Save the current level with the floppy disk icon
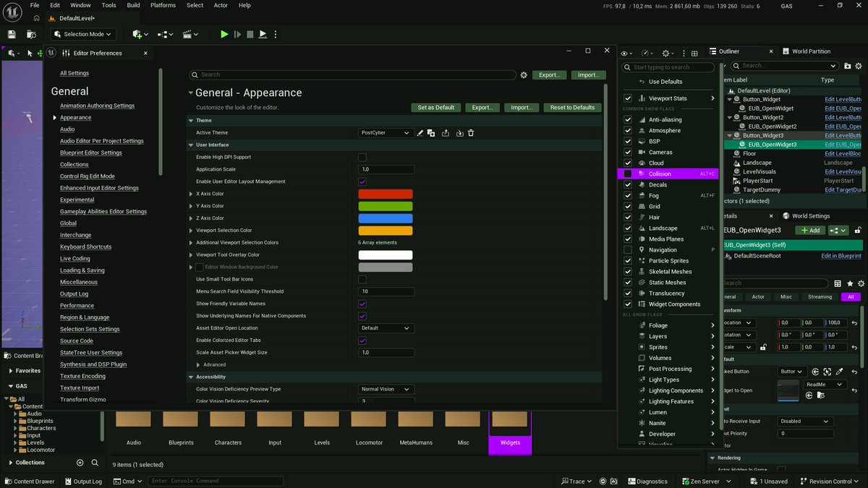868x488 pixels. coord(12,34)
